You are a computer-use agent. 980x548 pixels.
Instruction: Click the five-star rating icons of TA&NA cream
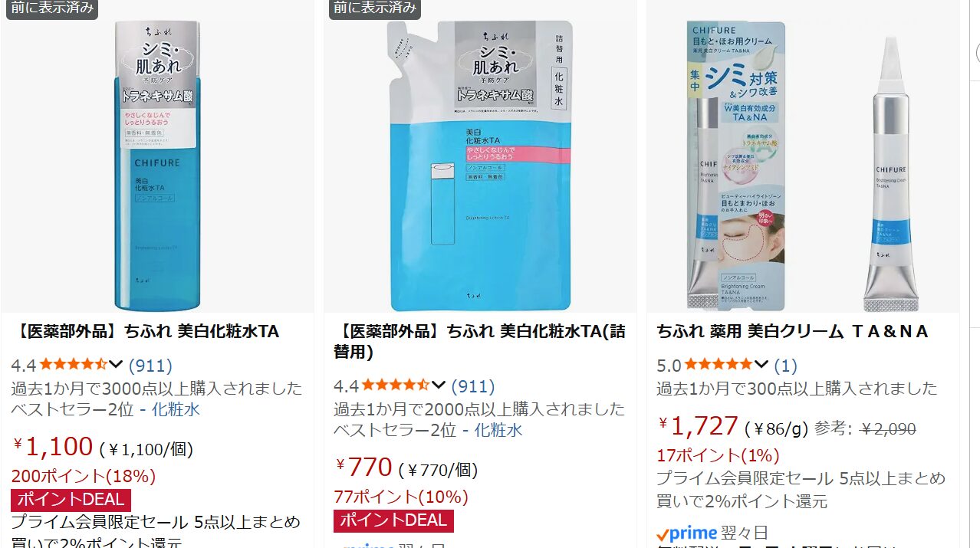click(719, 365)
